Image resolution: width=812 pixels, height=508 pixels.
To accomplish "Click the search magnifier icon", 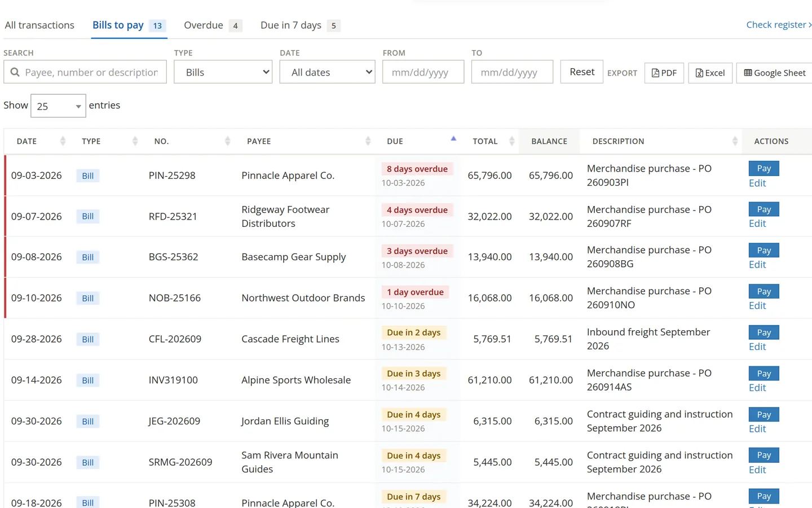I will (x=15, y=72).
